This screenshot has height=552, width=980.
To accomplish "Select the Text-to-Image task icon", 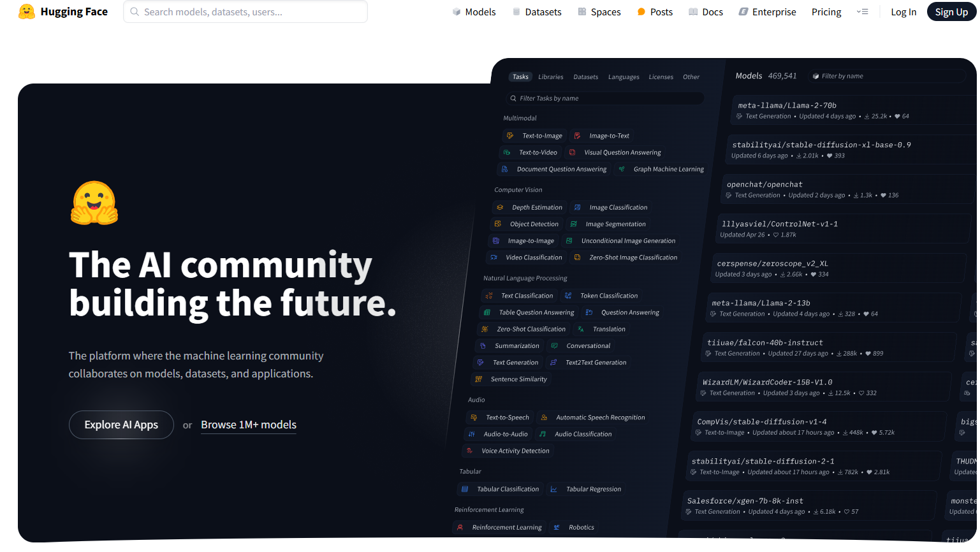I will 510,136.
